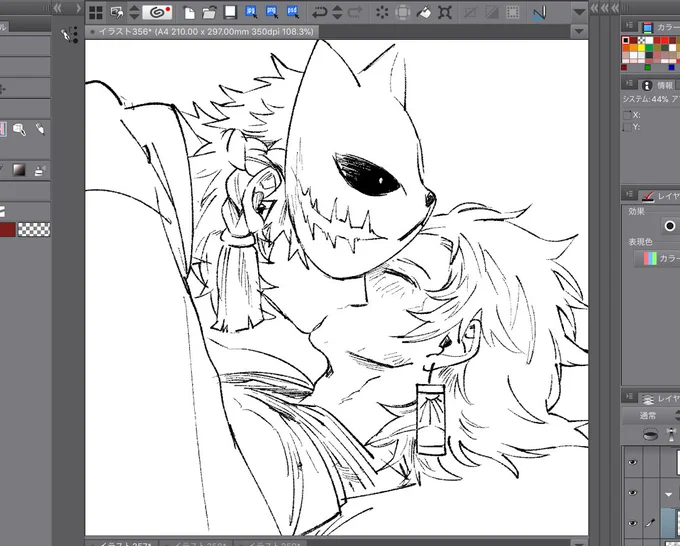Click the X coordinate unit box in Info panel
Image resolution: width=680 pixels, height=546 pixels.
pos(627,115)
